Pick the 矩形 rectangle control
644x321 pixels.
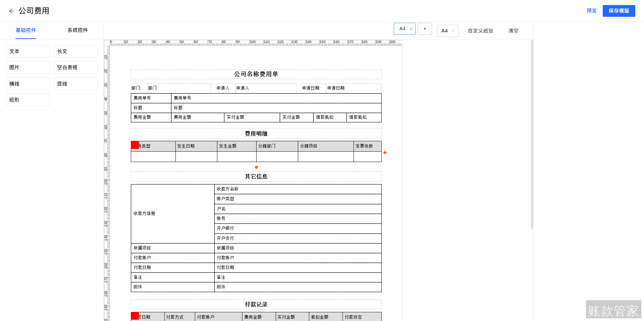tap(28, 100)
